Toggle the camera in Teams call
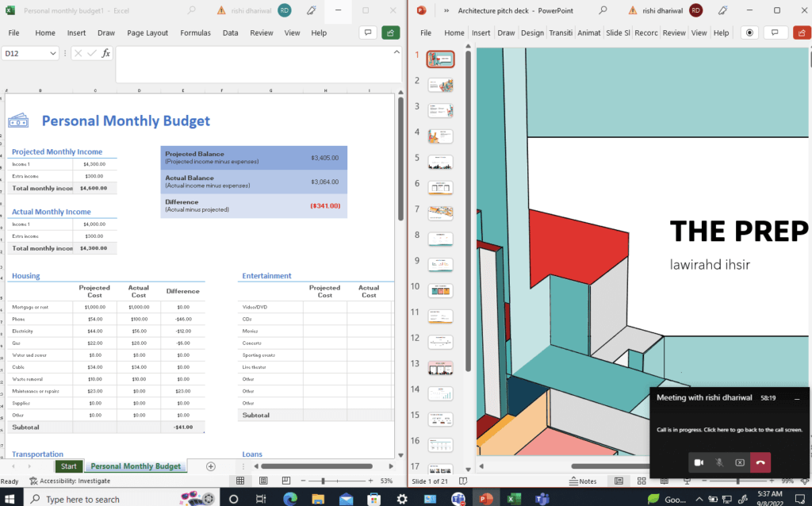 (699, 462)
